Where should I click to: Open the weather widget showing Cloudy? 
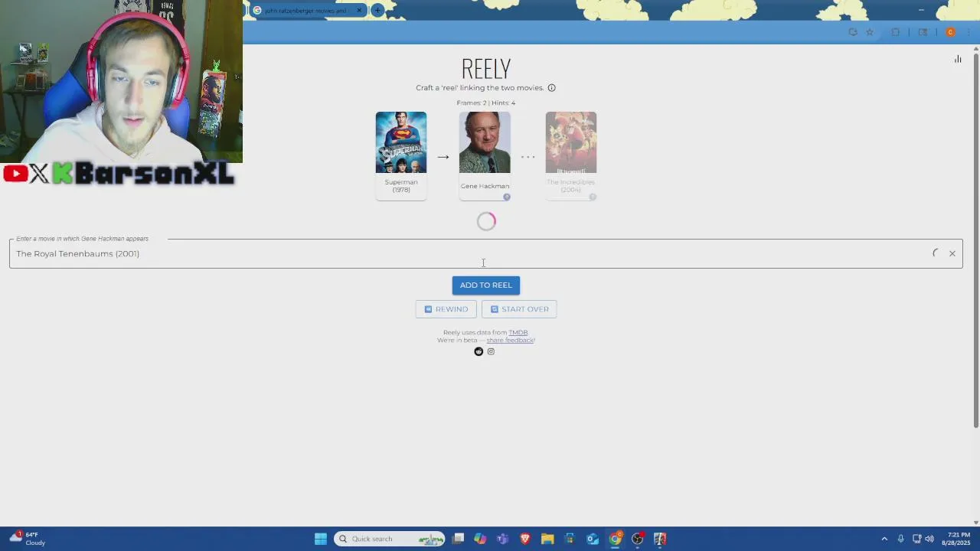click(28, 539)
